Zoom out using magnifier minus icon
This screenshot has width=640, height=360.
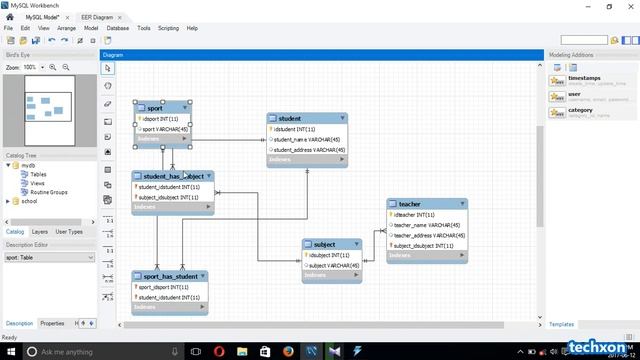[x=66, y=67]
